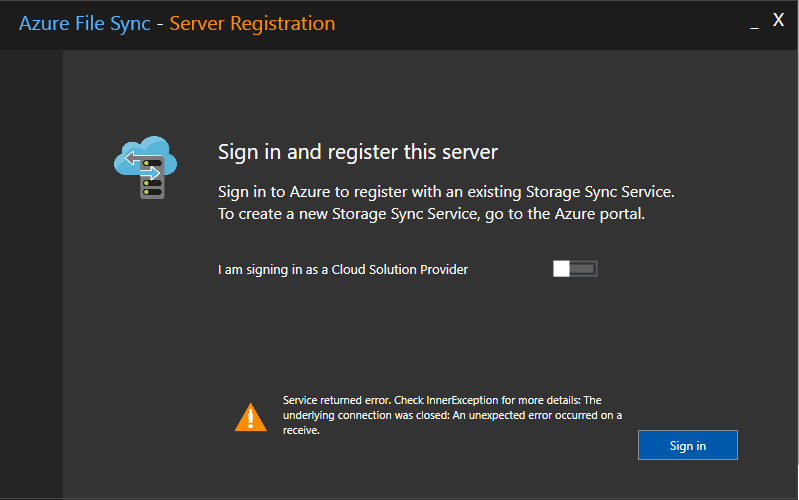Click the white knob of the toggle switch
The height and width of the screenshot is (500, 799).
(561, 269)
